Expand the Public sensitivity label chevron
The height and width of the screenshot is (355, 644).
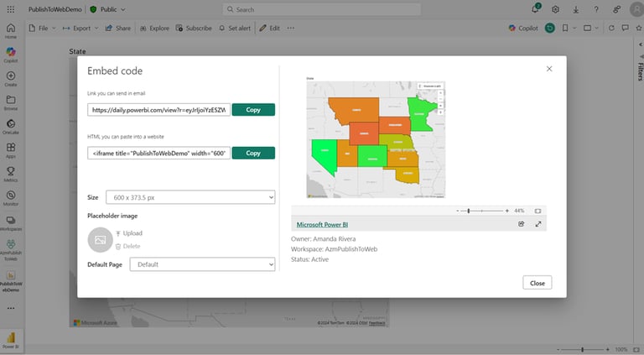[122, 9]
